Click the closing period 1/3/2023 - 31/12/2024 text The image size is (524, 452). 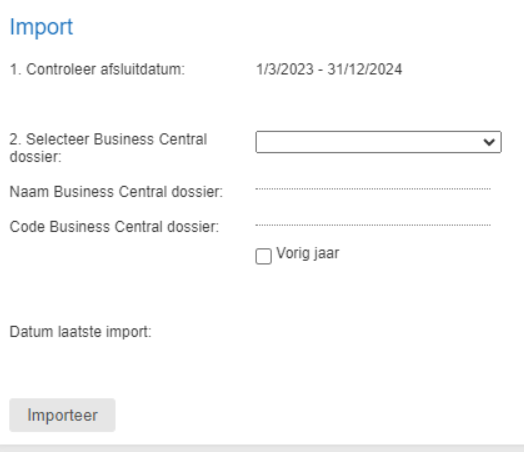pyautogui.click(x=329, y=69)
